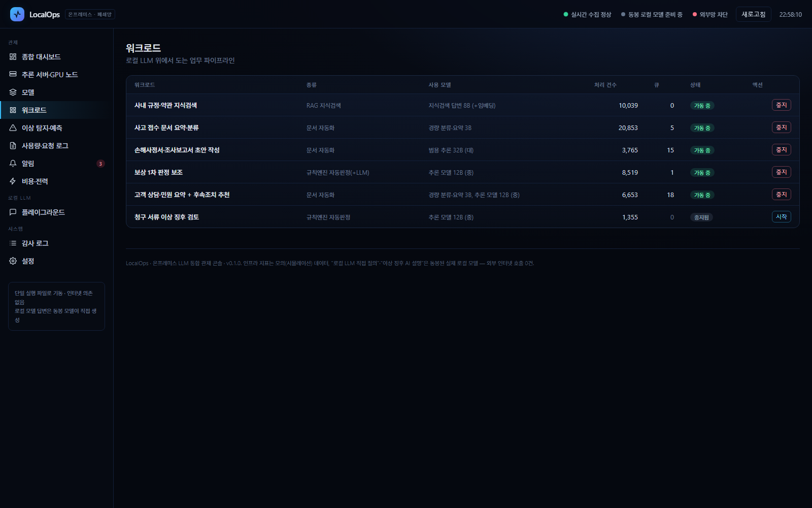Click 가동 중 badge in 사내 규정·약관 row
This screenshot has width=812, height=508.
pyautogui.click(x=702, y=106)
